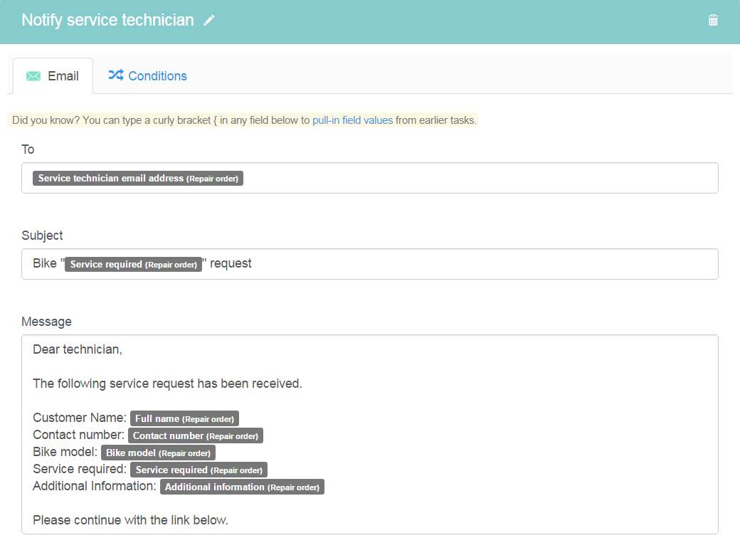
Task: Click the green envelope Email icon
Action: coord(33,76)
